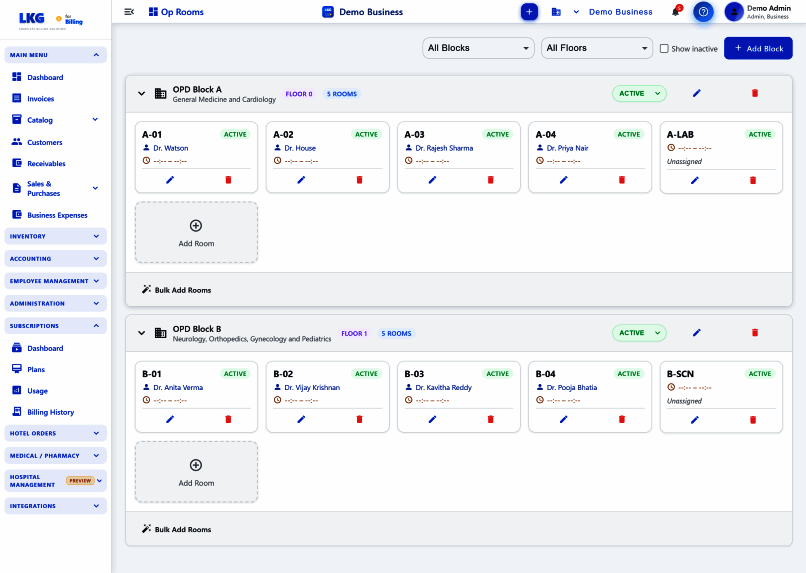Viewport: 806px width, 573px height.
Task: Open the All Floors dropdown
Action: (x=597, y=48)
